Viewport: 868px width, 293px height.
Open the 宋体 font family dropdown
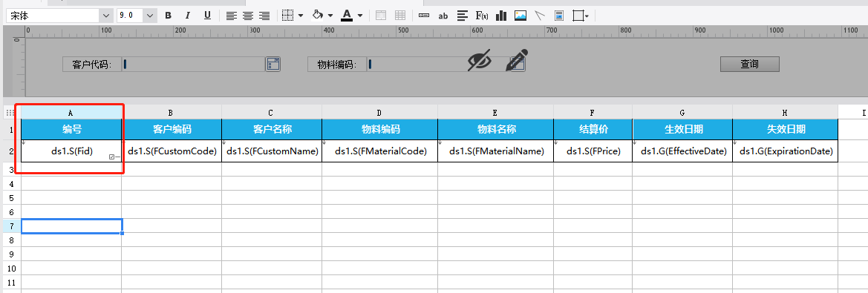[x=107, y=16]
